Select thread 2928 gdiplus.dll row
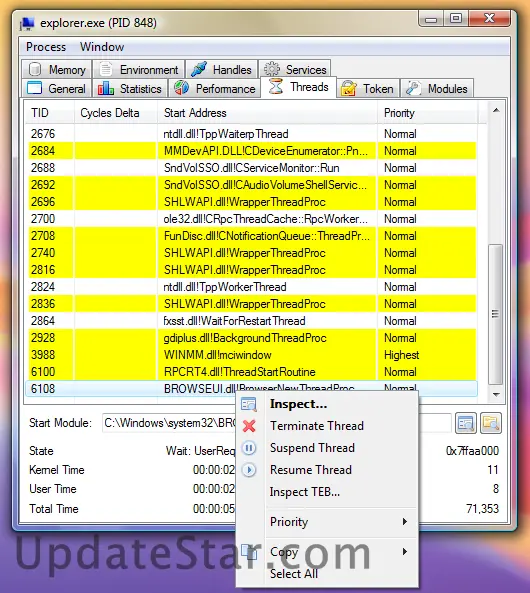530x593 pixels. (251, 338)
